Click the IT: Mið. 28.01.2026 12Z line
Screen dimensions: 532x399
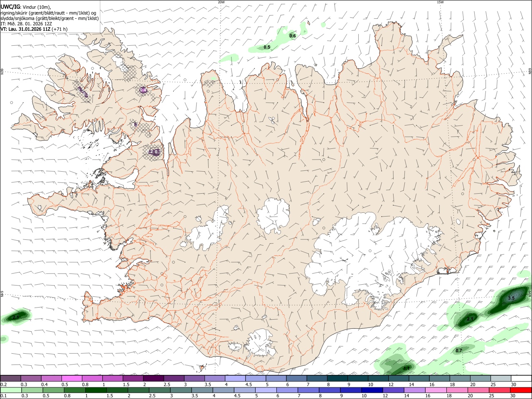26,24
